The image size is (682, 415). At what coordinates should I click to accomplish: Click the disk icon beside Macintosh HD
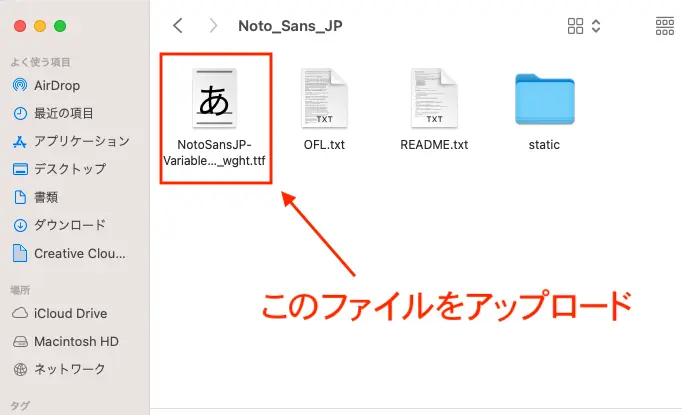coord(20,341)
